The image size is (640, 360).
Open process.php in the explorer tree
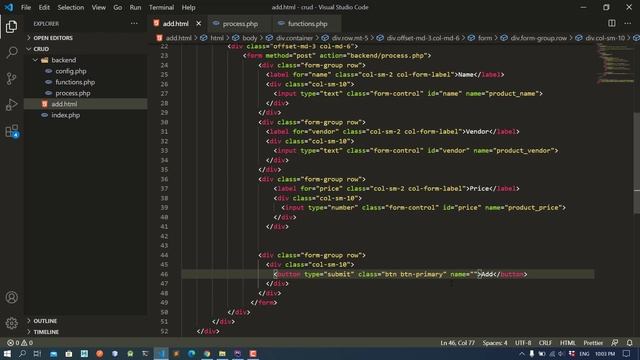click(x=73, y=93)
